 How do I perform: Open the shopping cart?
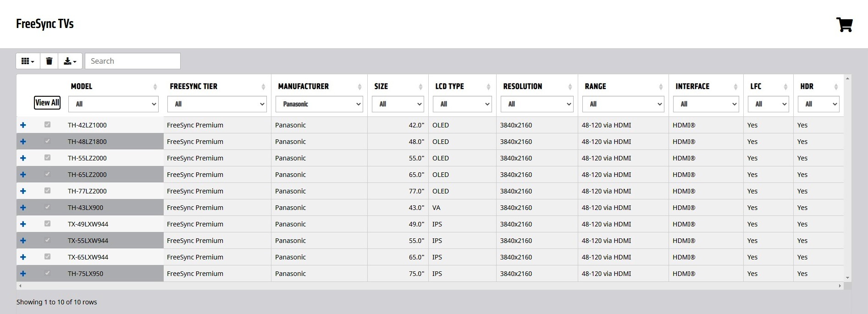pos(844,25)
